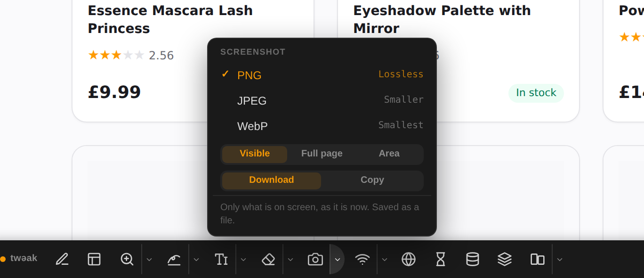Viewport: 644px width, 278px height.
Task: Click the globe icon in toolbar
Action: 409,259
